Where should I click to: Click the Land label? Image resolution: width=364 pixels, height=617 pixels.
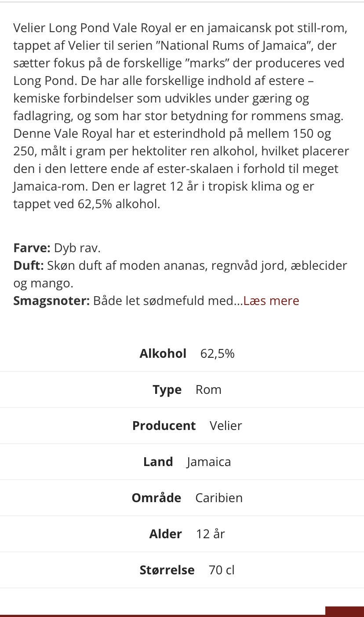158,462
